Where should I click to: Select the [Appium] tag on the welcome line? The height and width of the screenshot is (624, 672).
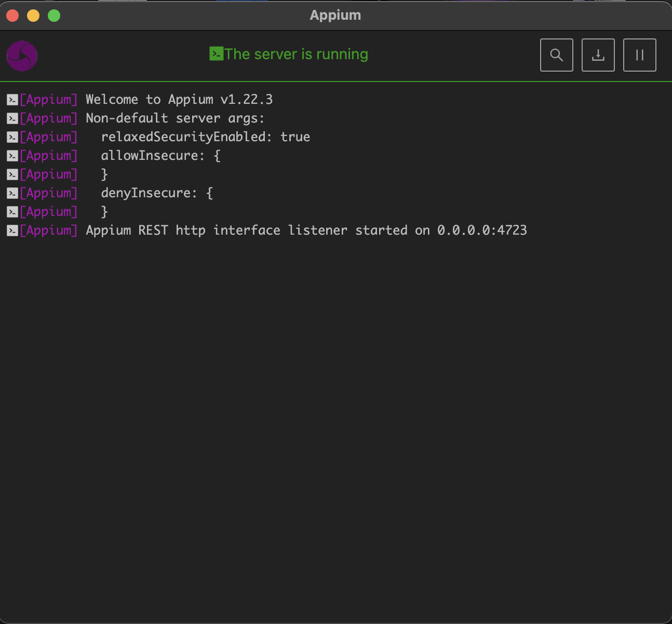click(x=49, y=99)
